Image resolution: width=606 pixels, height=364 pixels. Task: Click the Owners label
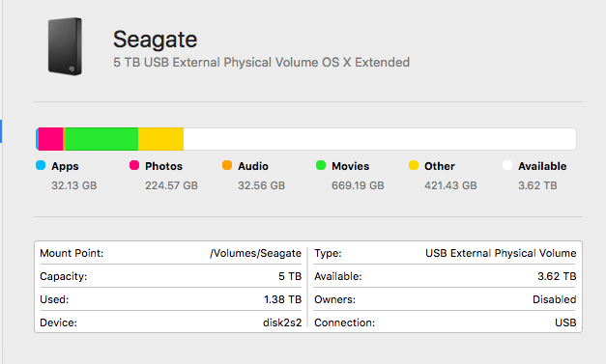coord(334,299)
